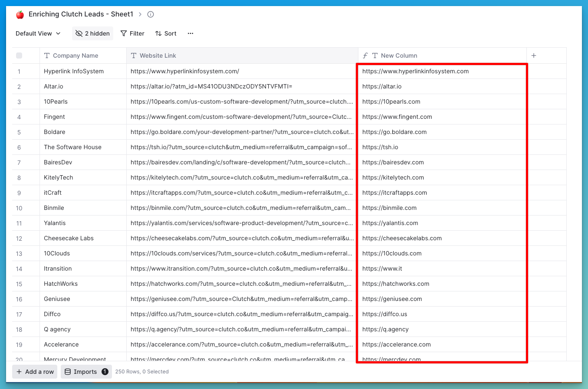The height and width of the screenshot is (389, 588).
Task: Click the Website Link column header
Action: [242, 56]
